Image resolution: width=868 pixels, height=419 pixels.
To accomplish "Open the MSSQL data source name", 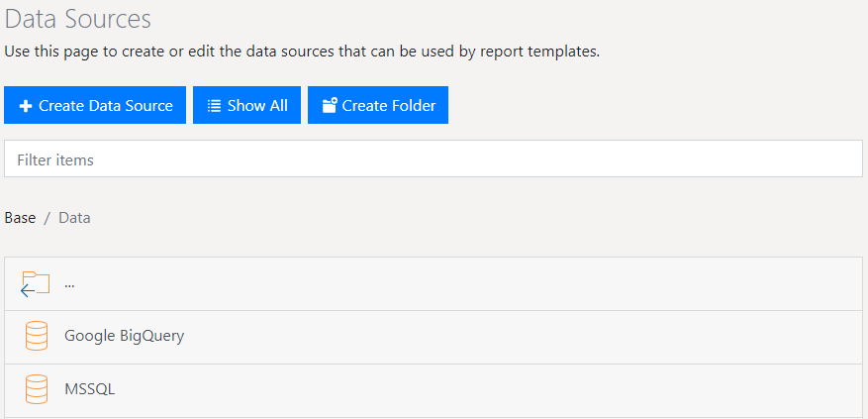I will click(89, 389).
